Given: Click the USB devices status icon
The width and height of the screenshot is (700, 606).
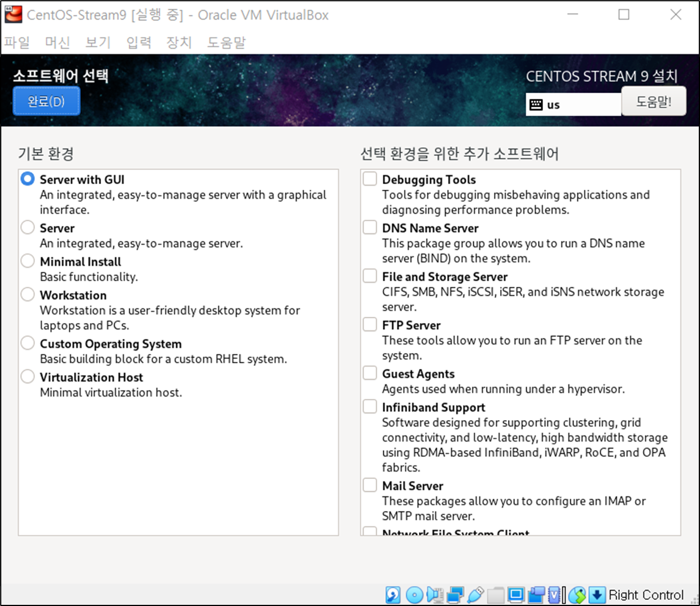Looking at the screenshot, I should coord(475,595).
